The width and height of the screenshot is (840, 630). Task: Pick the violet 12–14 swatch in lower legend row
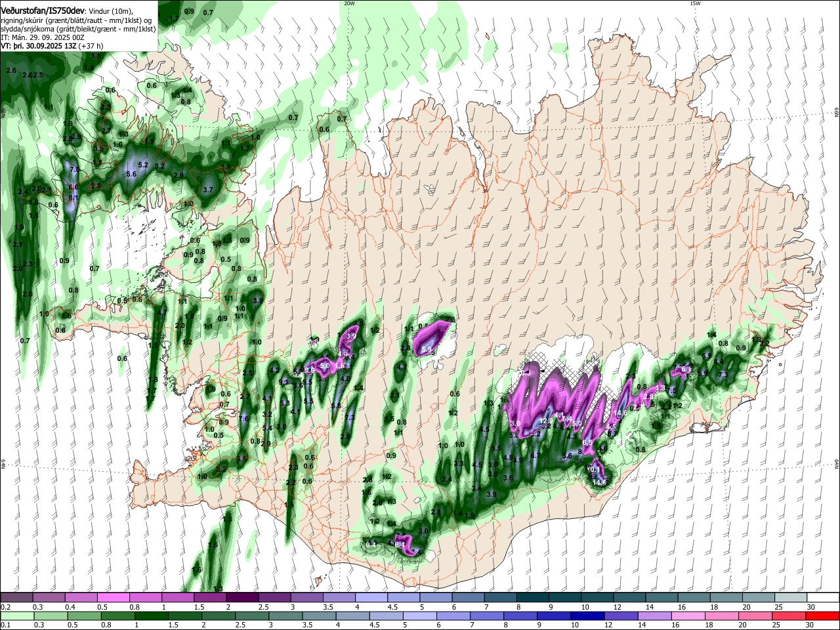tap(620, 616)
